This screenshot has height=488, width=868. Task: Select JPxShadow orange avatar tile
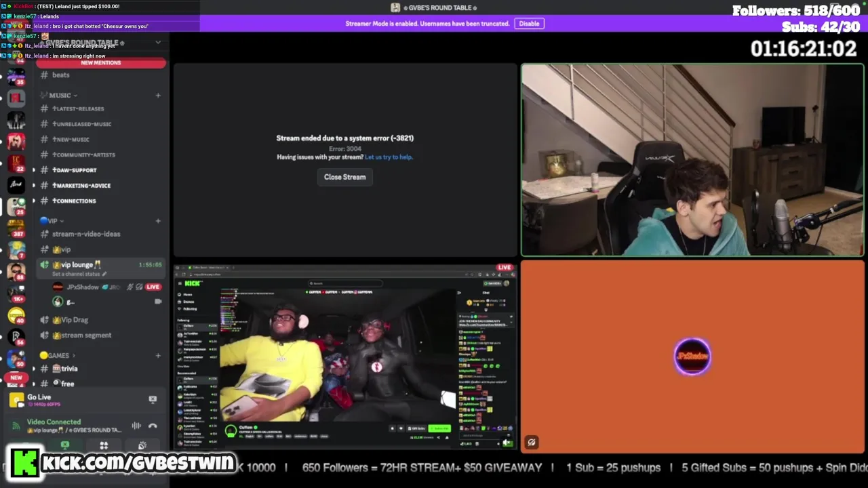[x=692, y=357]
